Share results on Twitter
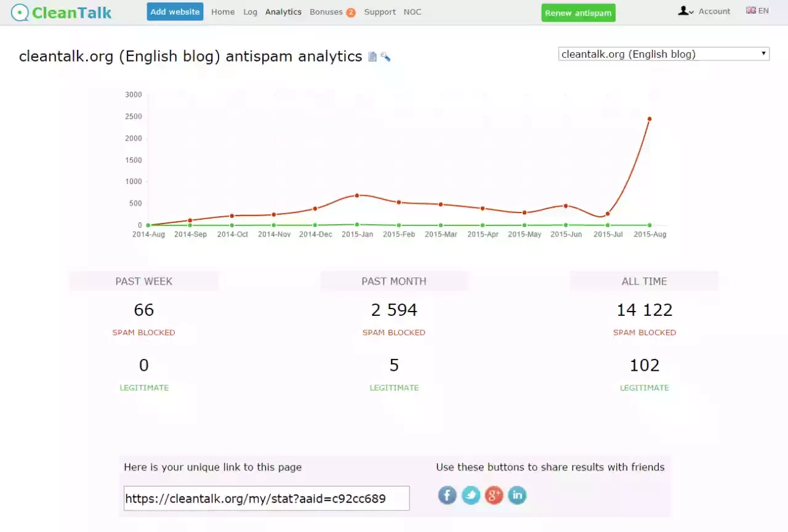 (x=471, y=495)
